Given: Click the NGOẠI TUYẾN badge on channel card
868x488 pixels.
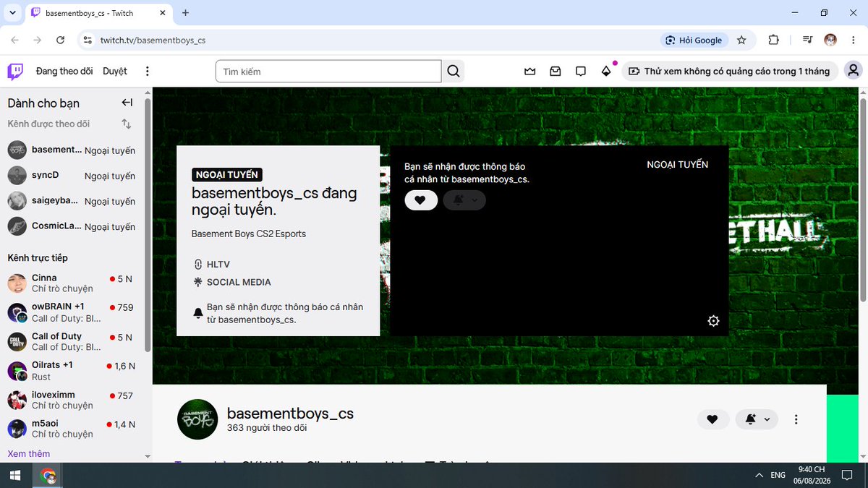Looking at the screenshot, I should pos(227,174).
